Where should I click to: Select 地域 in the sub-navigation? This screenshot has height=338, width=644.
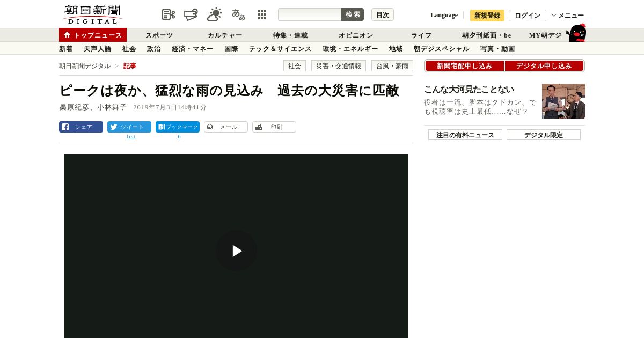point(396,49)
